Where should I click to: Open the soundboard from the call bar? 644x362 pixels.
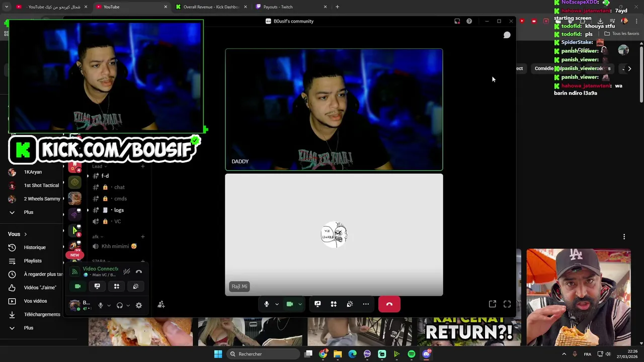coord(350,304)
